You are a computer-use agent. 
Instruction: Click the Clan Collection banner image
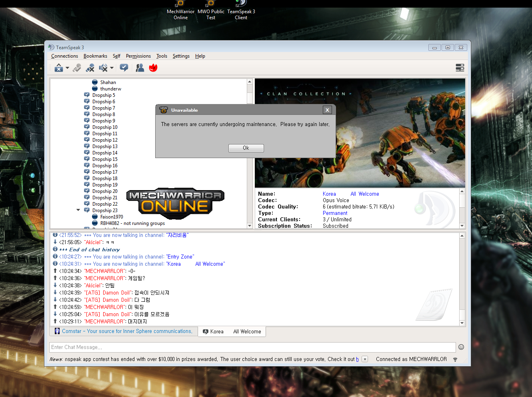(x=360, y=133)
